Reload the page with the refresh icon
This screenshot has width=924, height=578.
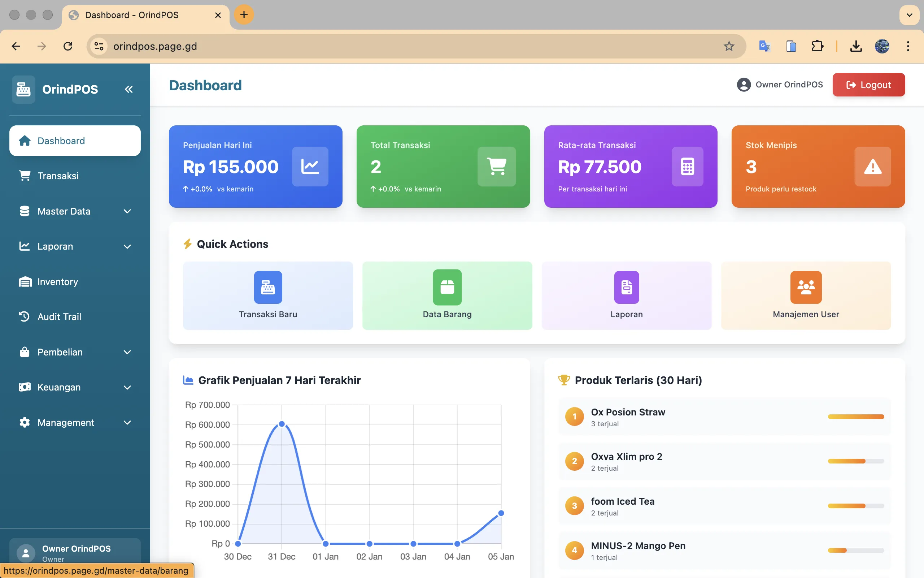pos(68,46)
